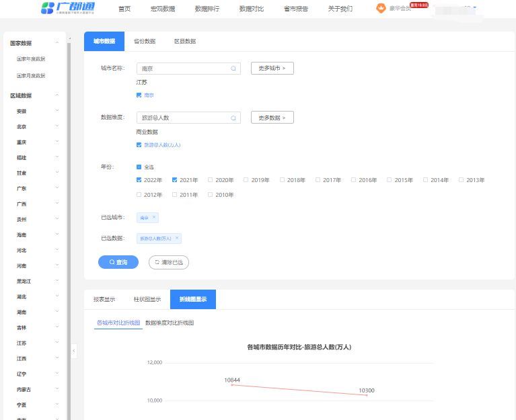
Task: Click the 豪华会员 crown icon
Action: pyautogui.click(x=381, y=9)
